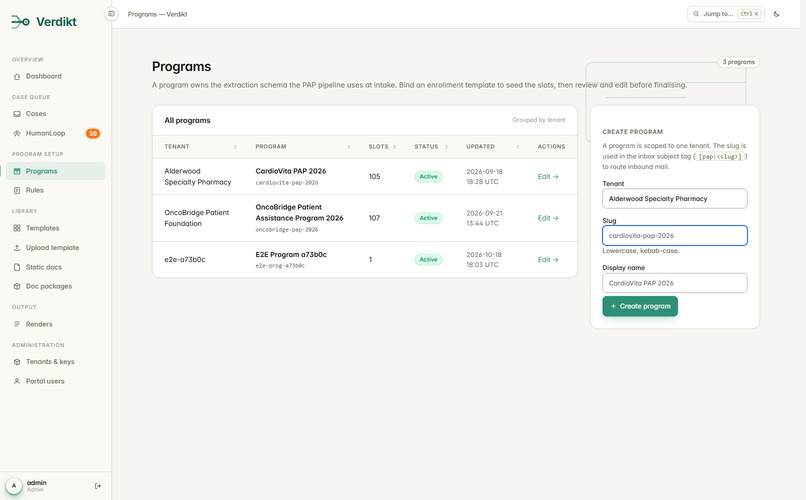
Task: Click the 2026-09-18 18:28 UTC updated date
Action: (485, 177)
